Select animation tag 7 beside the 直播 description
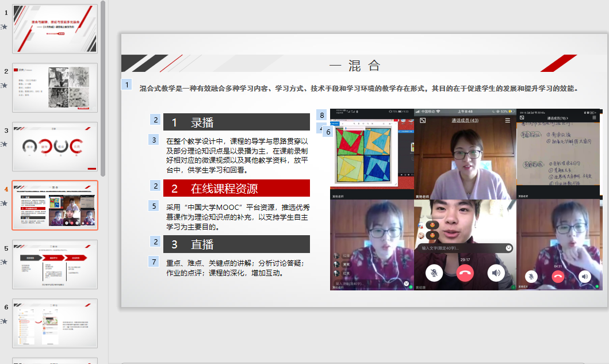The width and height of the screenshot is (609, 364). tap(154, 262)
